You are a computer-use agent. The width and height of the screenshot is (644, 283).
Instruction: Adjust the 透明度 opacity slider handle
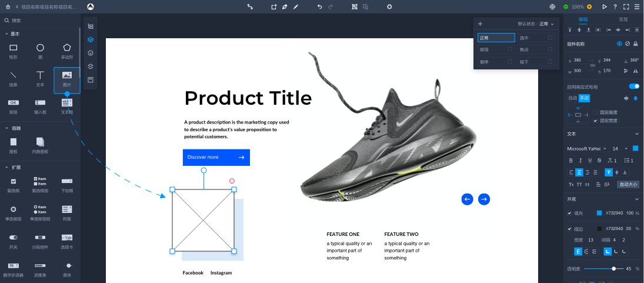coord(613,269)
